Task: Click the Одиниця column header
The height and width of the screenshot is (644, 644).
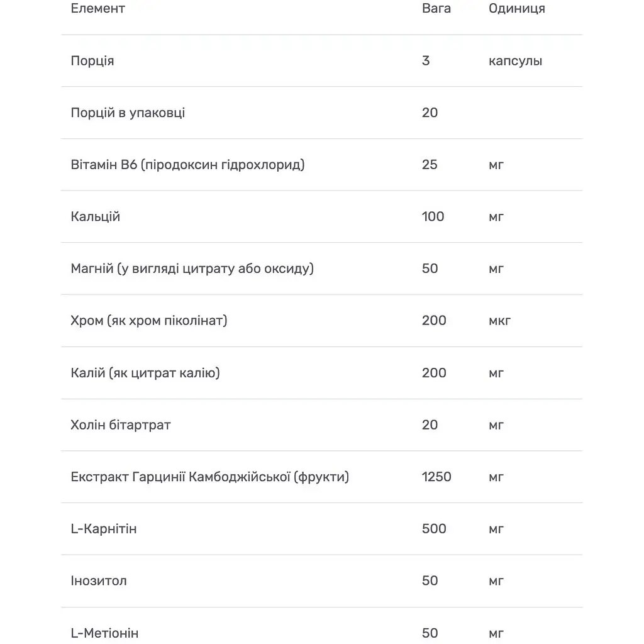Action: [x=516, y=9]
